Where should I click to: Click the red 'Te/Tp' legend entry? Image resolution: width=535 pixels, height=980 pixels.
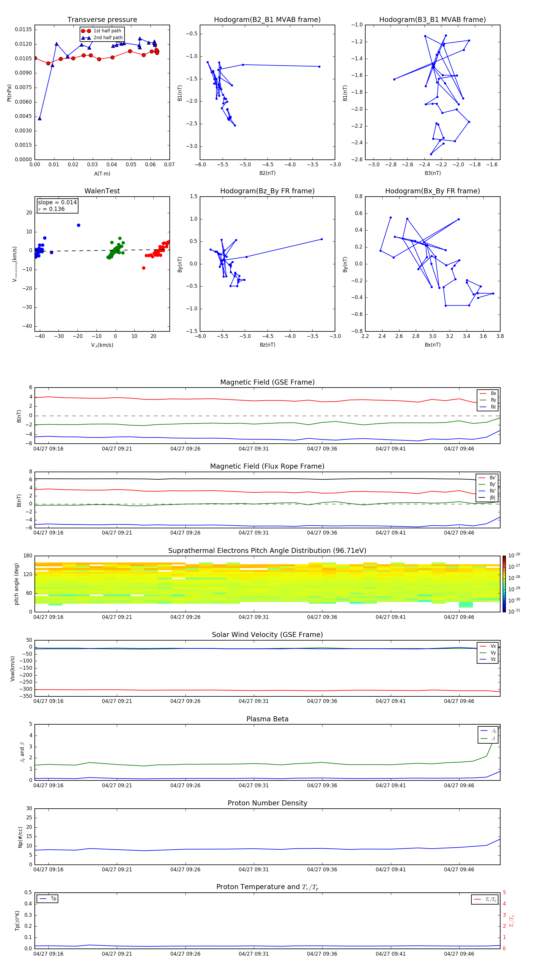tap(485, 900)
